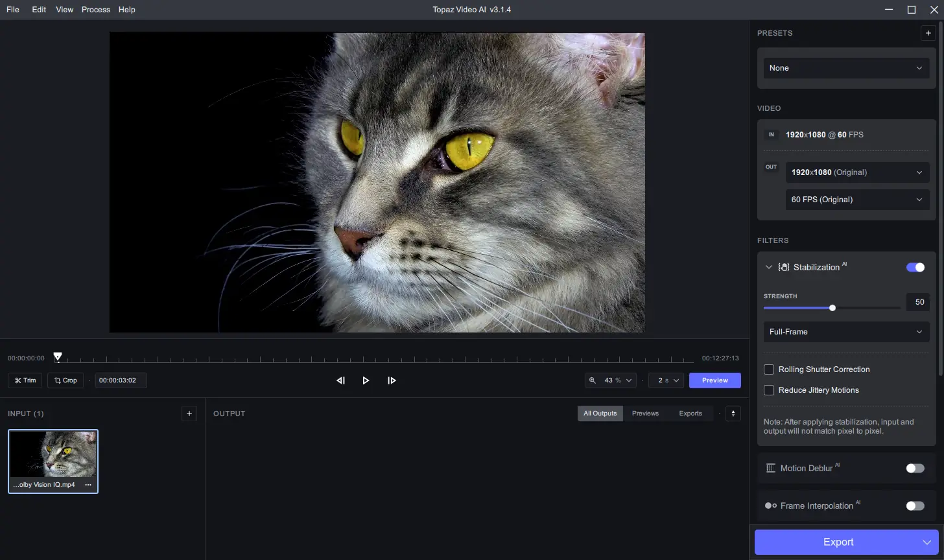The height and width of the screenshot is (560, 944).
Task: Open the 2 s preview duration dropdown
Action: click(666, 380)
